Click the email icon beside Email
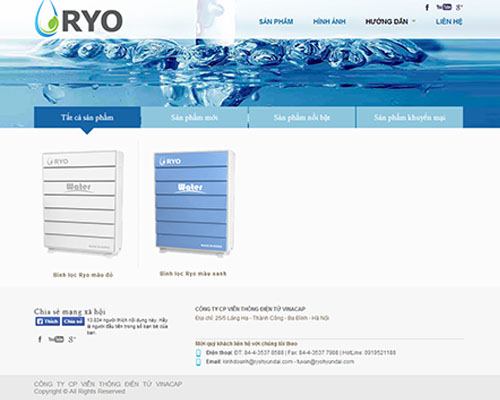Image resolution: width=500 pixels, height=400 pixels. (x=198, y=362)
